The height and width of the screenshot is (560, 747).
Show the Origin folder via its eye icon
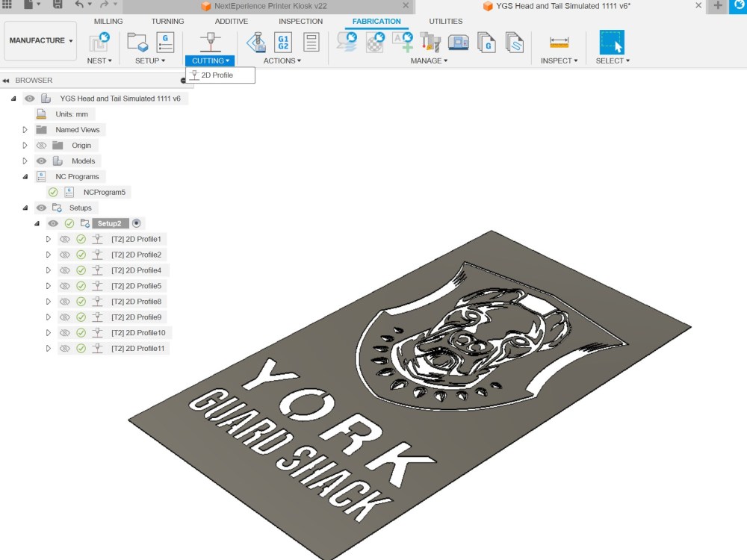[41, 146]
